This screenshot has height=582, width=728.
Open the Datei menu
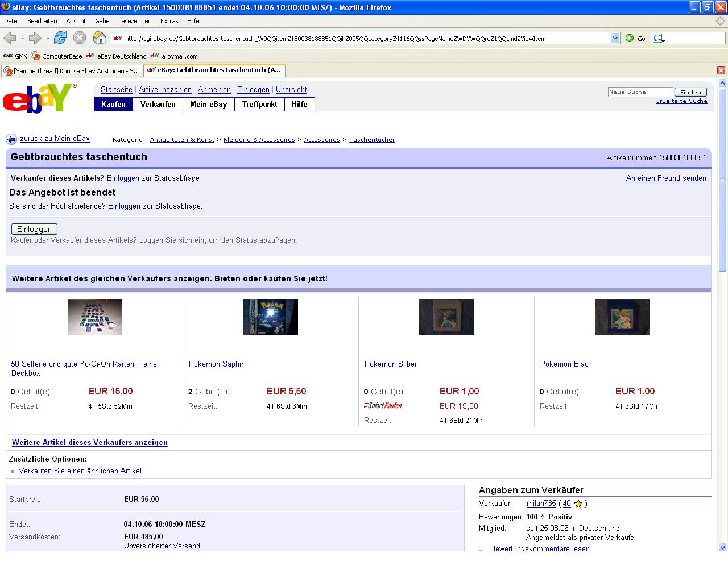tap(11, 21)
